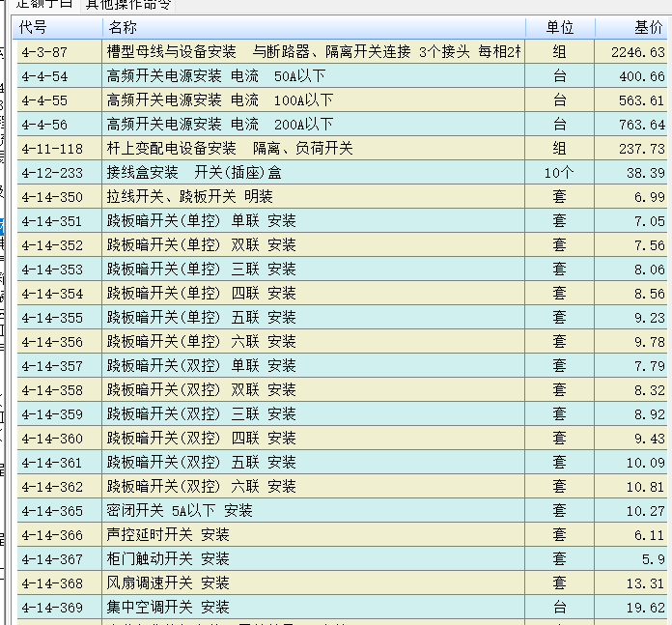Click base price 2246.63
Image resolution: width=672 pixels, height=625 pixels.
[x=637, y=52]
